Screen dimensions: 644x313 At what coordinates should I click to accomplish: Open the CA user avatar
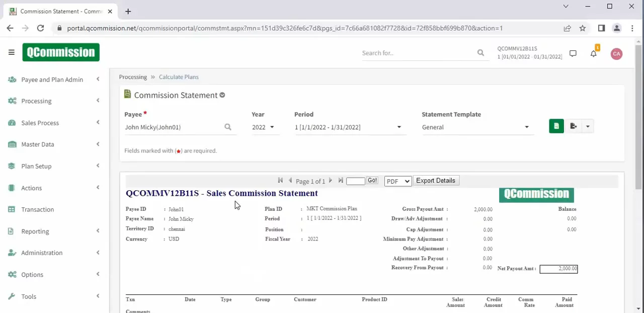(x=616, y=53)
